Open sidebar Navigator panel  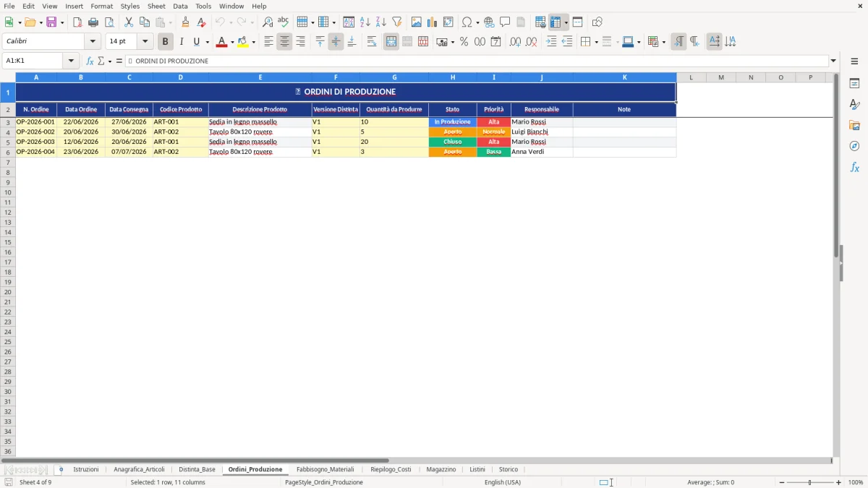point(854,146)
